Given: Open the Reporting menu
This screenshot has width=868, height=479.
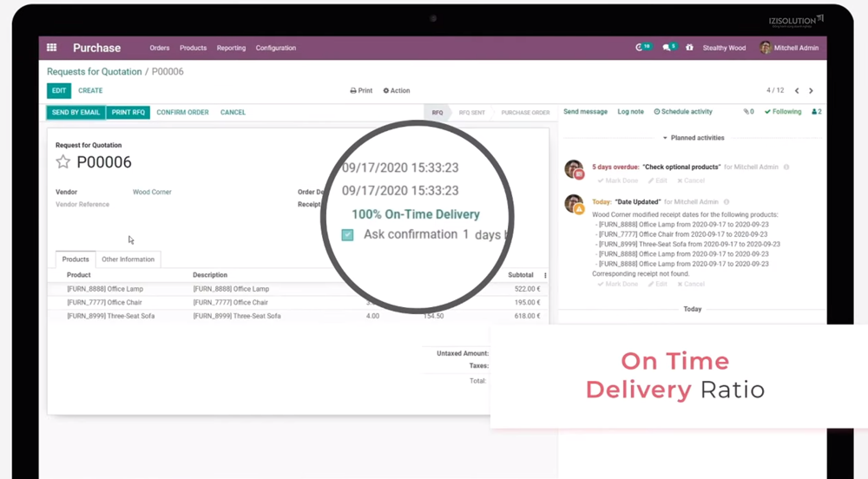Looking at the screenshot, I should [x=232, y=48].
